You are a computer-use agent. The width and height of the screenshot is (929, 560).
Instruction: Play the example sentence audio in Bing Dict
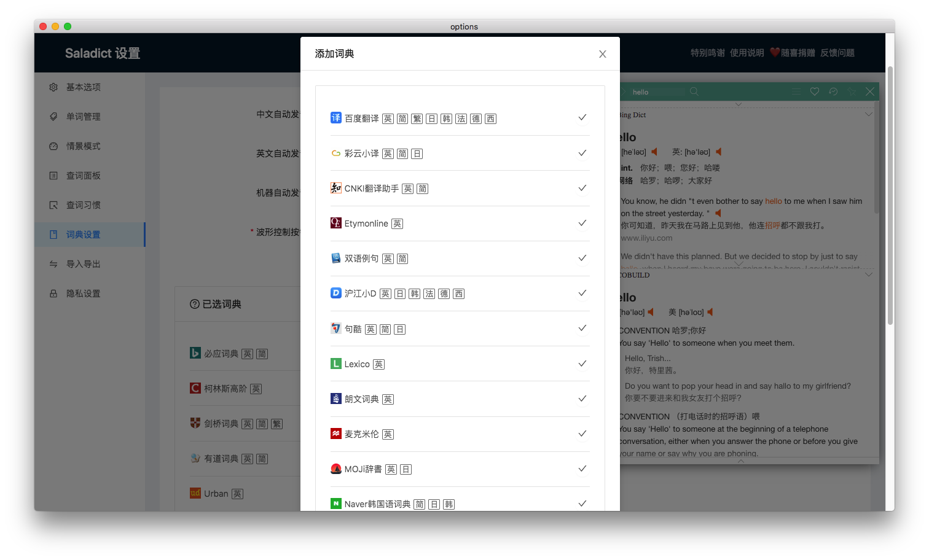pyautogui.click(x=718, y=213)
